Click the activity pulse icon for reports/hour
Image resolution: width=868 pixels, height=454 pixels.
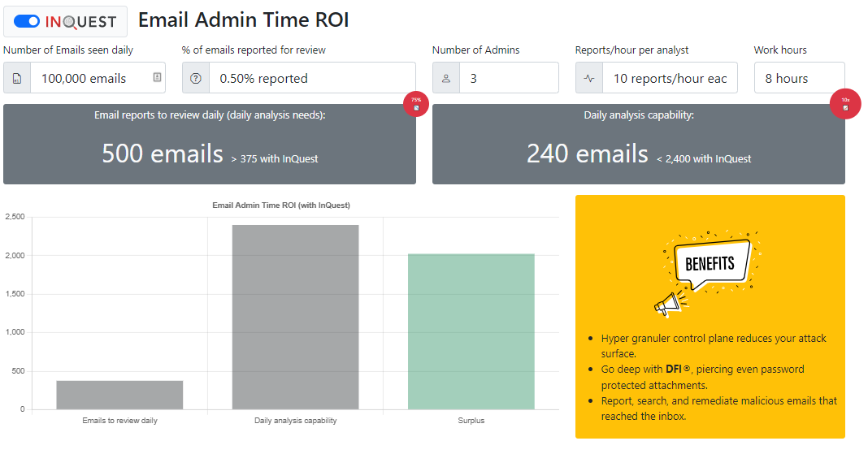[589, 78]
